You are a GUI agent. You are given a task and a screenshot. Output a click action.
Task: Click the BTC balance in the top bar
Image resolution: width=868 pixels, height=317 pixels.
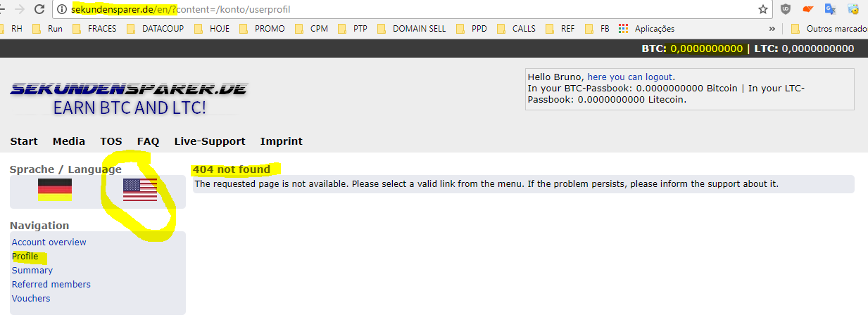(x=692, y=48)
